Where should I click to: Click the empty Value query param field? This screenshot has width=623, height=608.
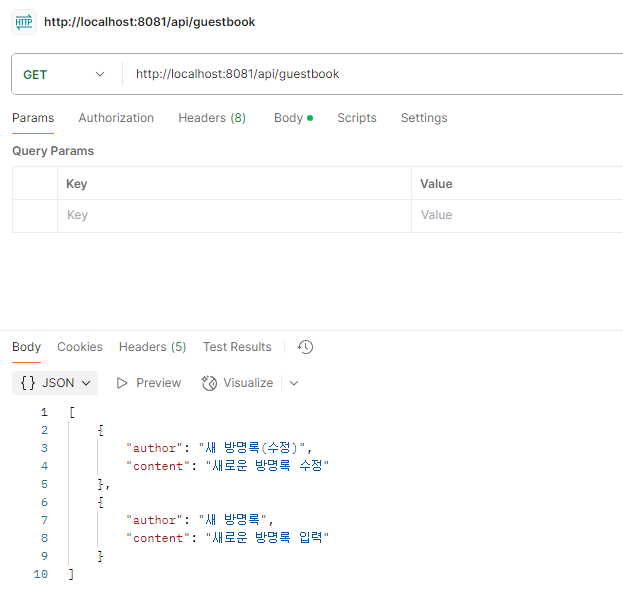[x=517, y=215]
